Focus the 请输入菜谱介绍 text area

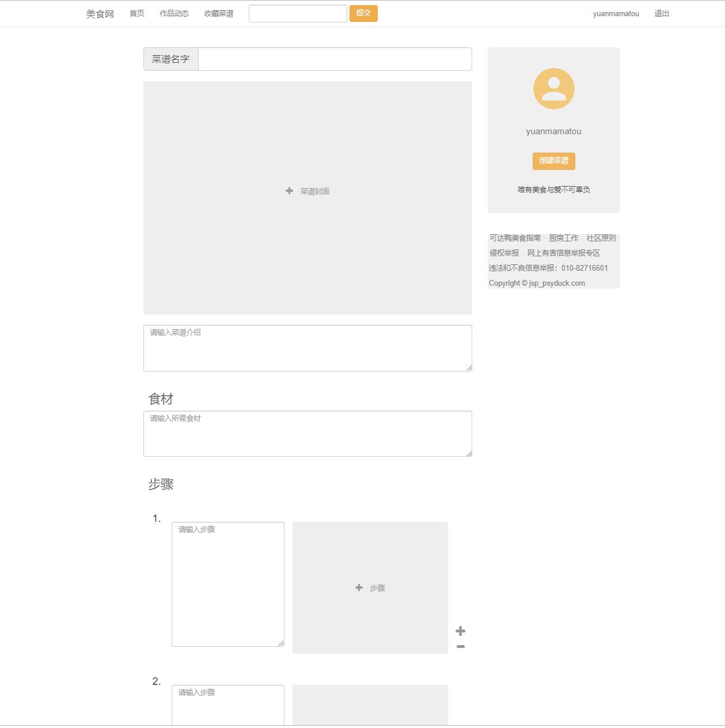[x=308, y=347]
